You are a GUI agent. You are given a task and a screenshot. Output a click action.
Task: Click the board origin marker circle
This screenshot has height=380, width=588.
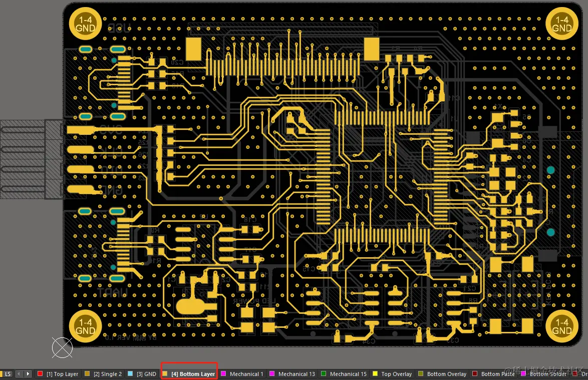(62, 348)
